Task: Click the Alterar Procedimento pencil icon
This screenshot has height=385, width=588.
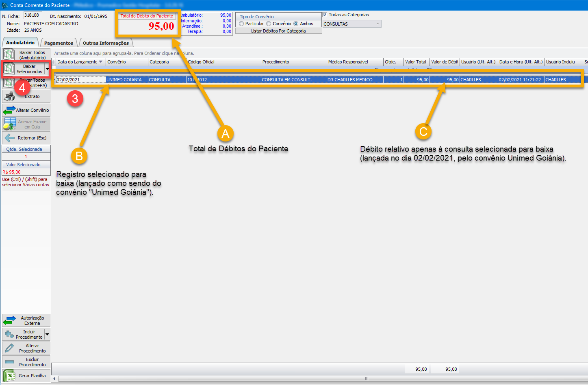Action: (9, 348)
